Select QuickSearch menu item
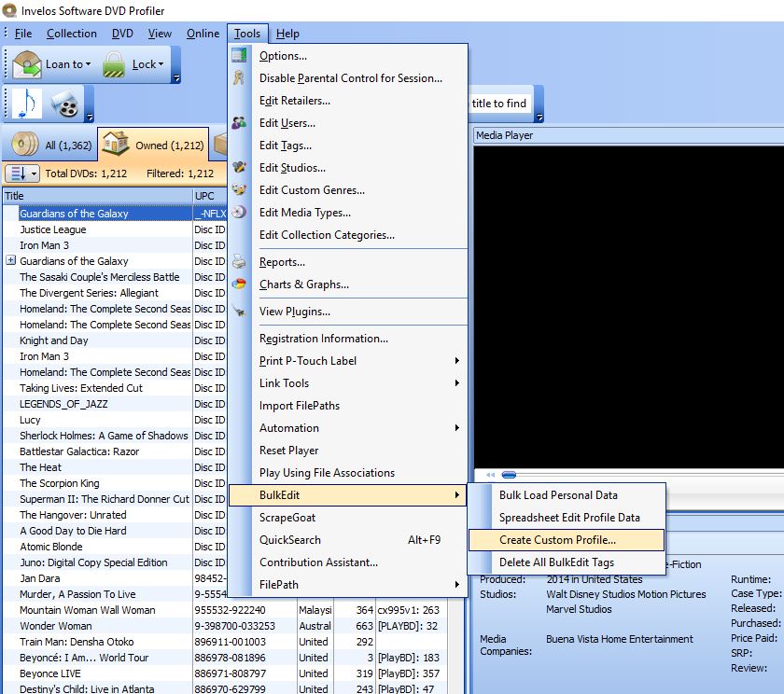 (x=348, y=539)
